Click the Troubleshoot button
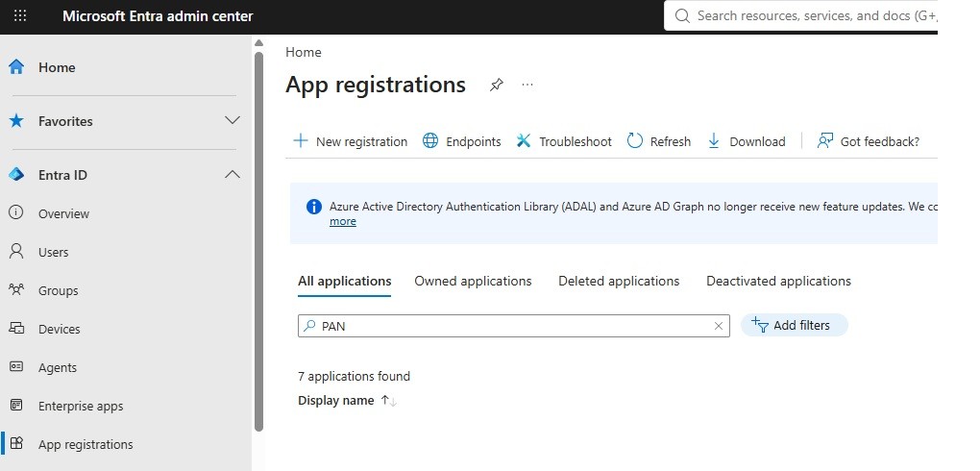This screenshot has height=471, width=980. click(564, 141)
